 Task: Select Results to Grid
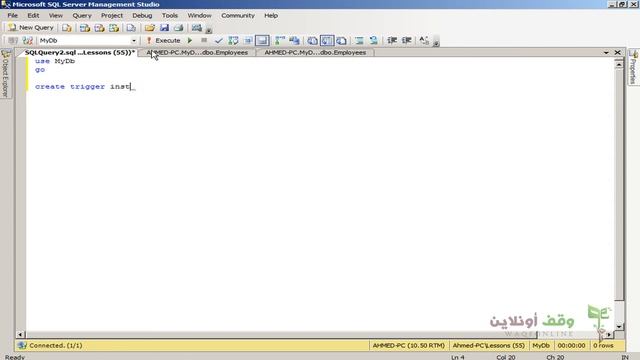point(327,40)
